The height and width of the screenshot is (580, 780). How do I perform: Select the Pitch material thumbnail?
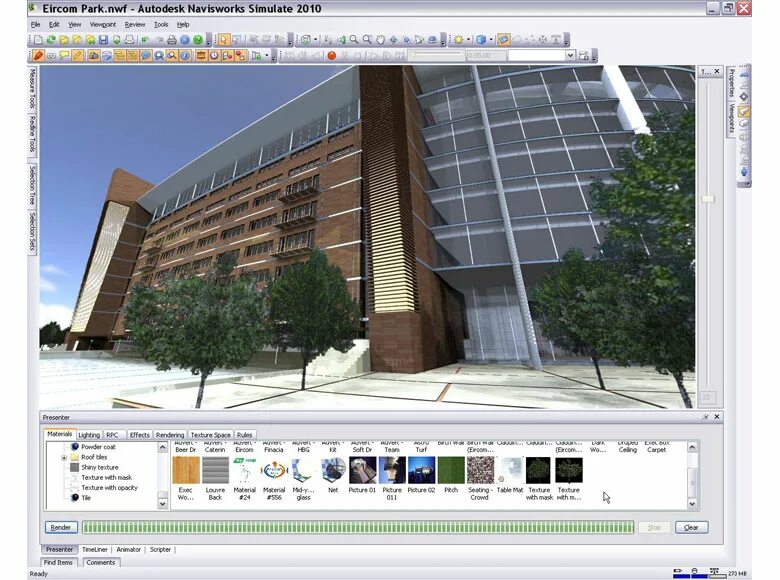[451, 470]
